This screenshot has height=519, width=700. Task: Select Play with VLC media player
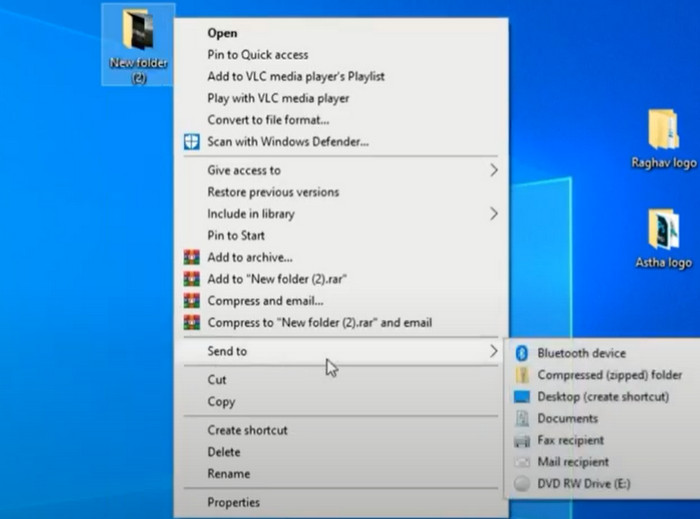point(341,98)
